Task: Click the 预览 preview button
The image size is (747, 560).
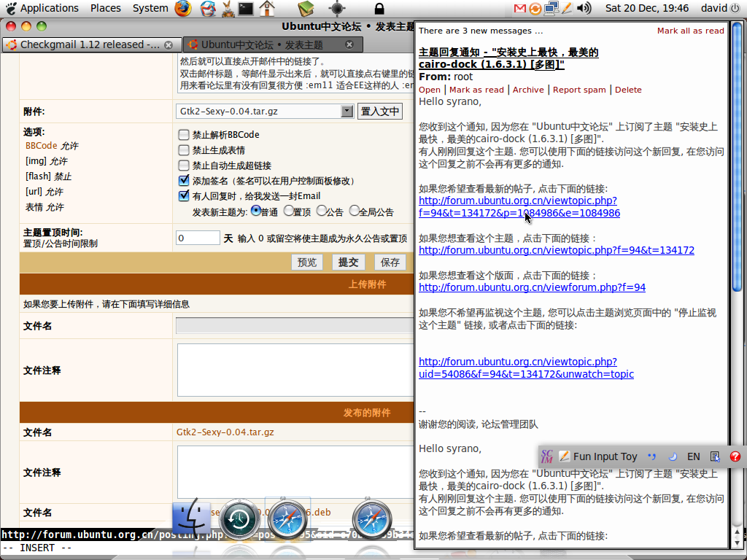Action: tap(307, 262)
